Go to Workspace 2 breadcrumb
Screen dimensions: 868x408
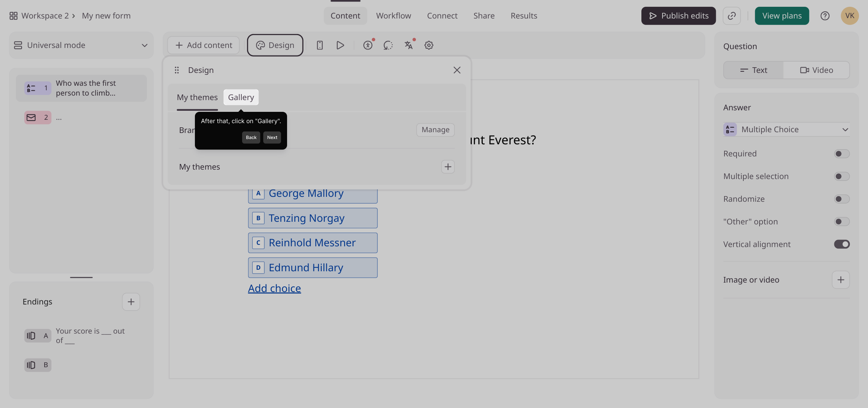(45, 16)
